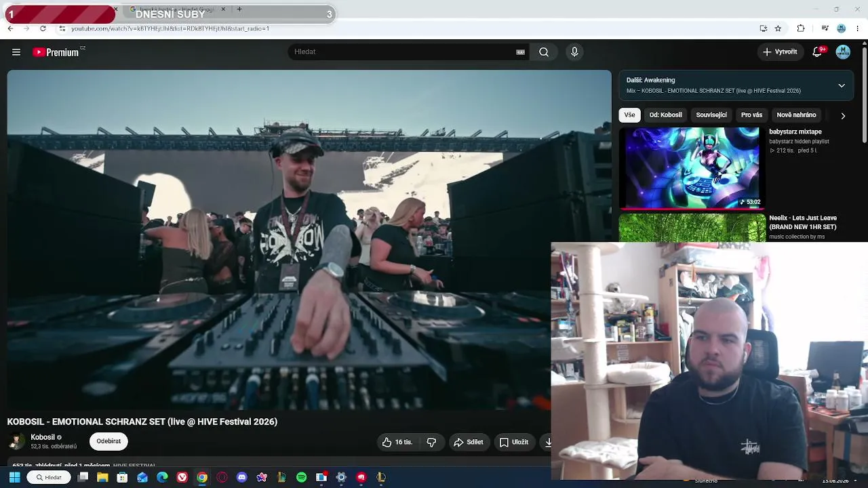Bookmark this page with the star icon
The height and width of the screenshot is (488, 868).
pos(778,28)
